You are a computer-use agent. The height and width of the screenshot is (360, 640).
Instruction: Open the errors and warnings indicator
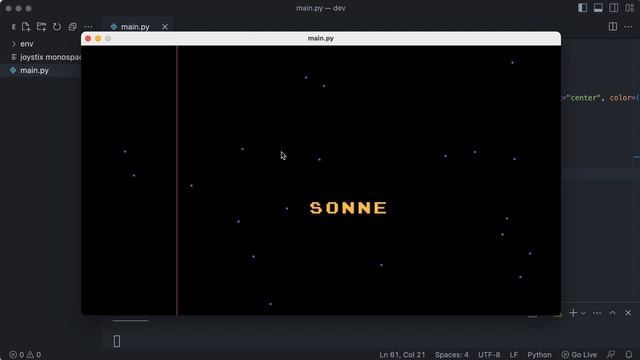tap(25, 355)
